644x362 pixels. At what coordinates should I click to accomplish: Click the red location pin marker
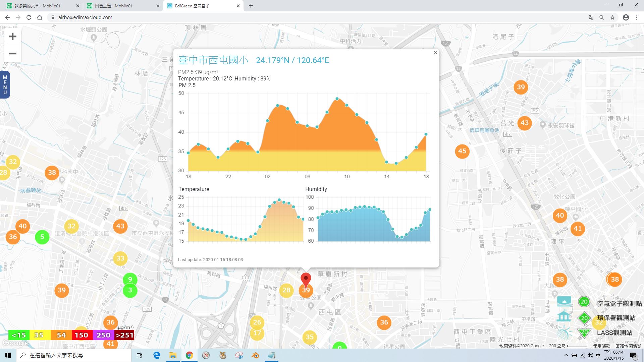click(306, 281)
